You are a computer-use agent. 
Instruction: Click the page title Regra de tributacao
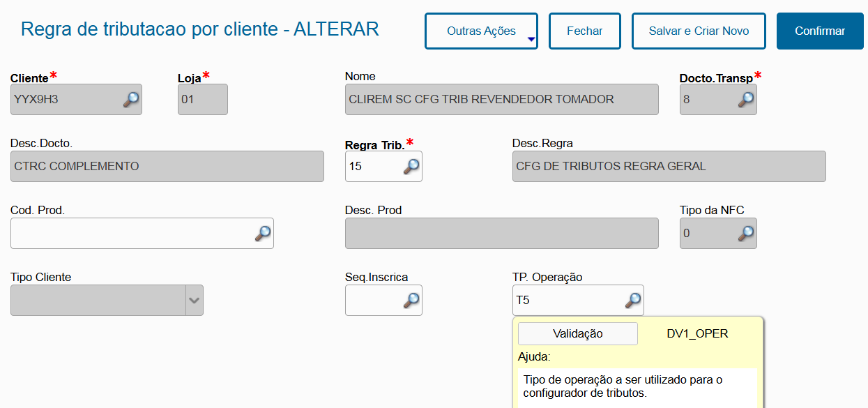[x=200, y=29]
